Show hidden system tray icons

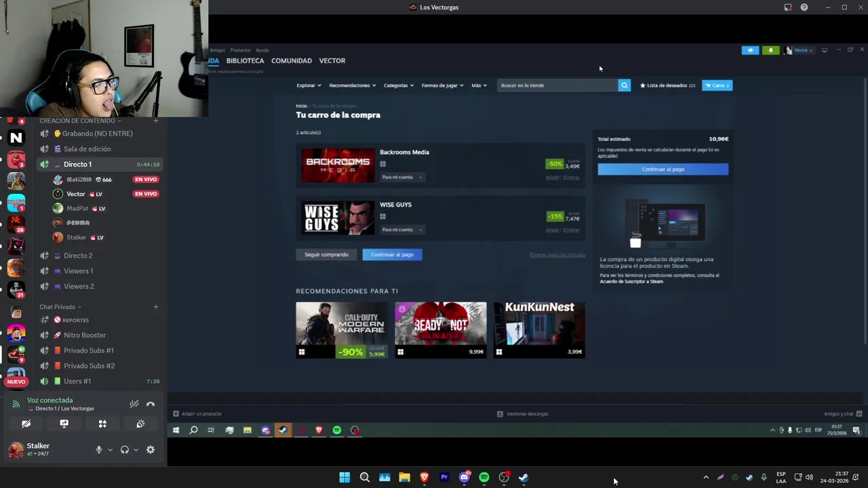tap(706, 477)
